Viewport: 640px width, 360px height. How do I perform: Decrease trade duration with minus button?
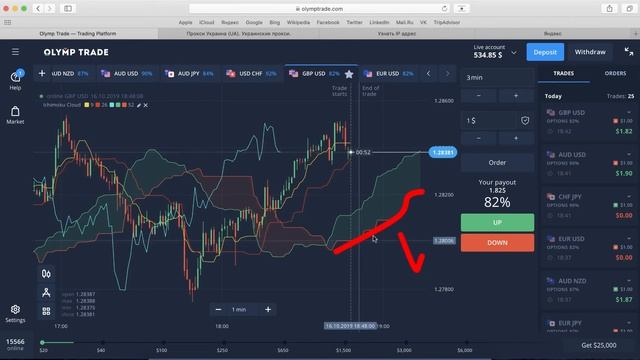click(478, 96)
